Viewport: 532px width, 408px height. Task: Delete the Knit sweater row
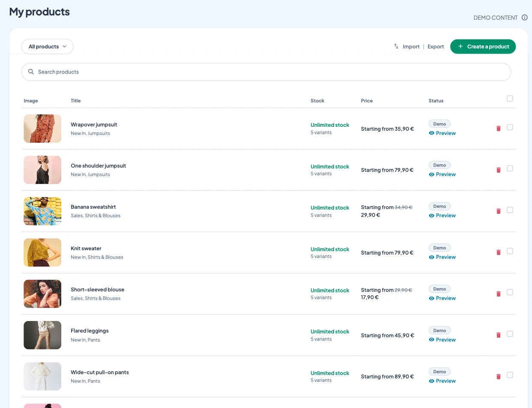[498, 253]
